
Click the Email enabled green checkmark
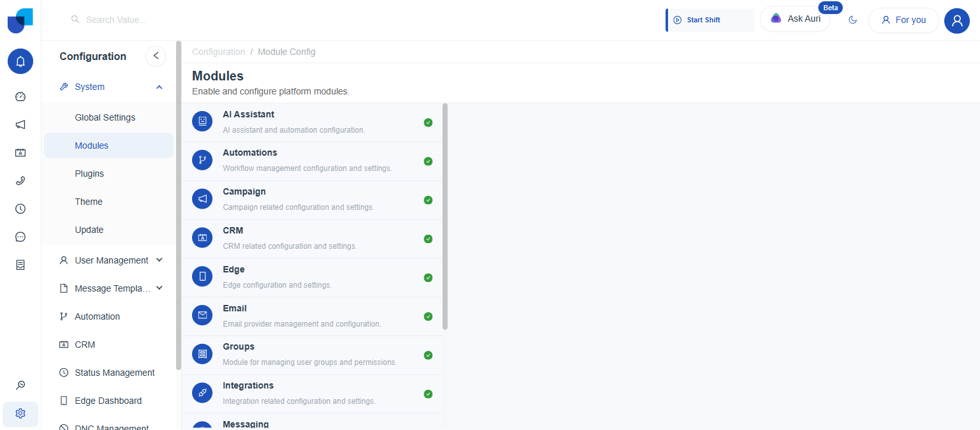428,316
